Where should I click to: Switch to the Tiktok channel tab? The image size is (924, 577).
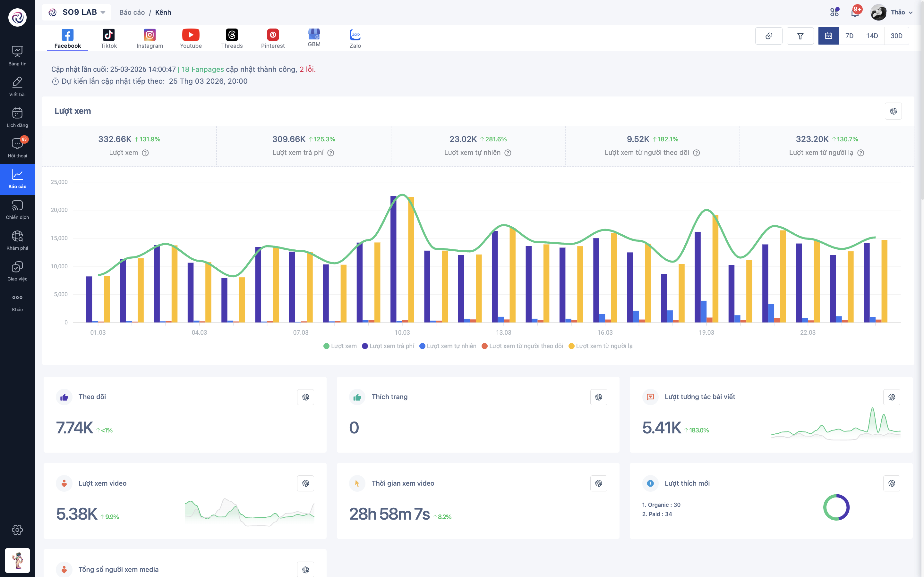[x=108, y=38]
